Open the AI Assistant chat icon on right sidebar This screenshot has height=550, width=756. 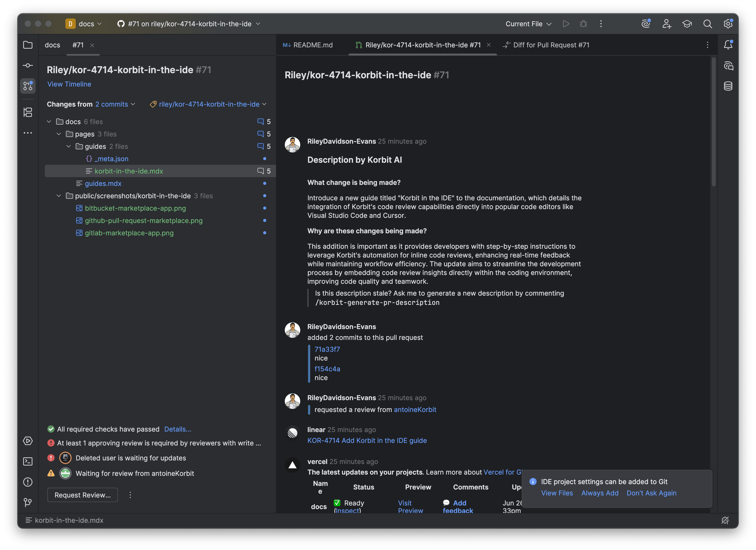click(728, 66)
